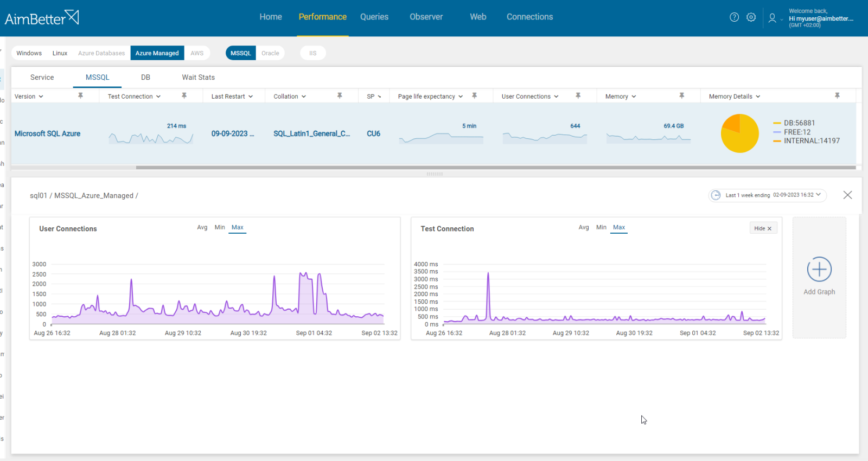Select the Windows platform filter

pyautogui.click(x=29, y=53)
